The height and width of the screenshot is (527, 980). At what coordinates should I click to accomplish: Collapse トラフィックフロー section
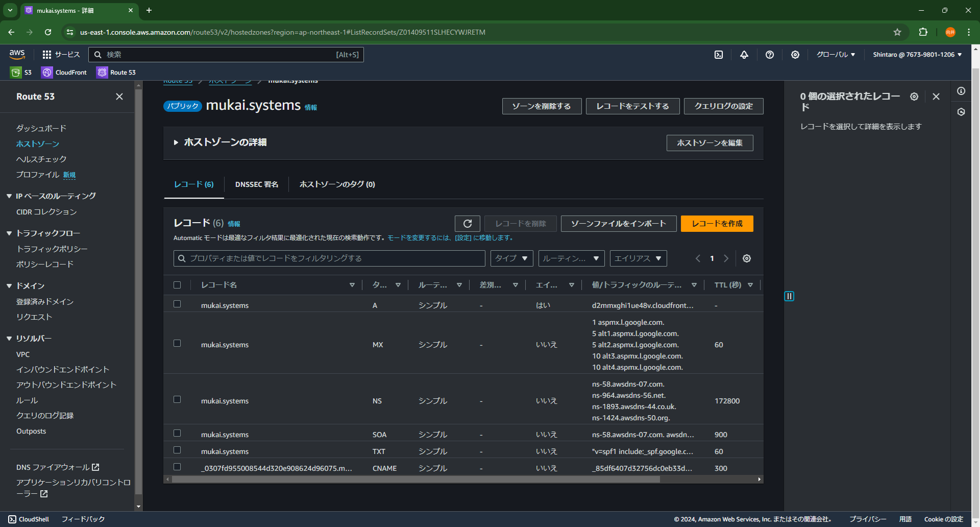[x=9, y=233]
